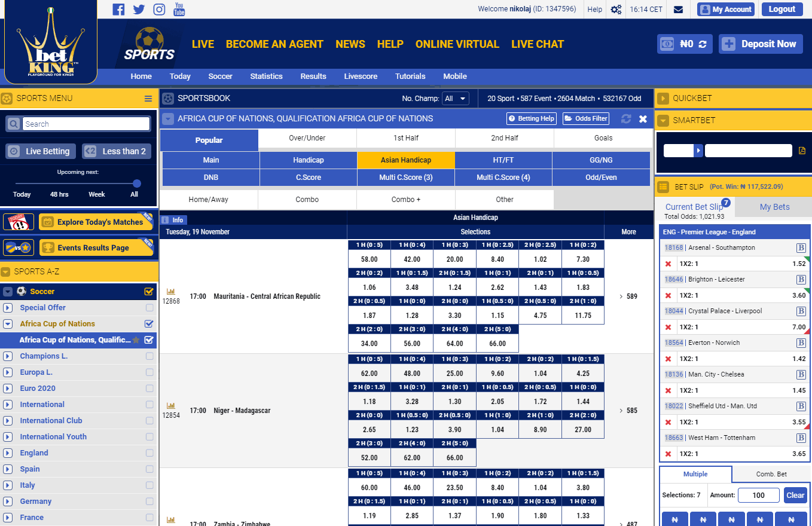Switch to Over/Under tab
Screen dimensions: 812x526
click(x=307, y=138)
